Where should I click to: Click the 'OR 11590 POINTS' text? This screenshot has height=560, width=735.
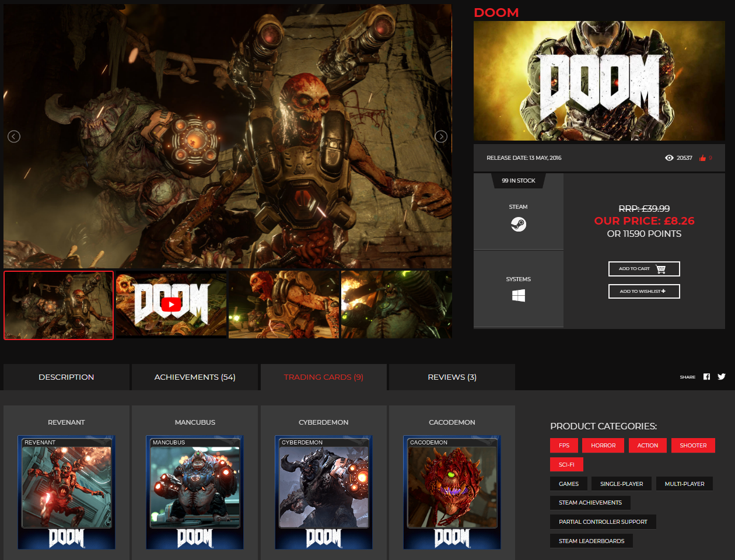click(x=644, y=233)
